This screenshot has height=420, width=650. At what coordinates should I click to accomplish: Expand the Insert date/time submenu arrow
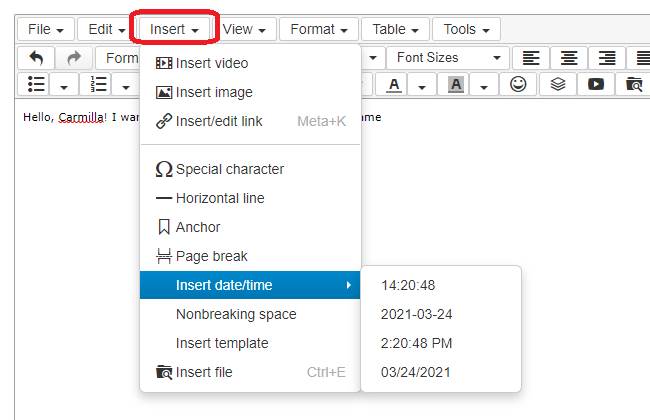point(349,285)
